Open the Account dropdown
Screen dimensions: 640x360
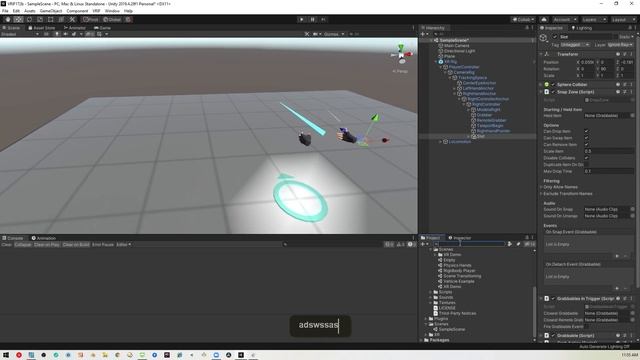tap(564, 20)
